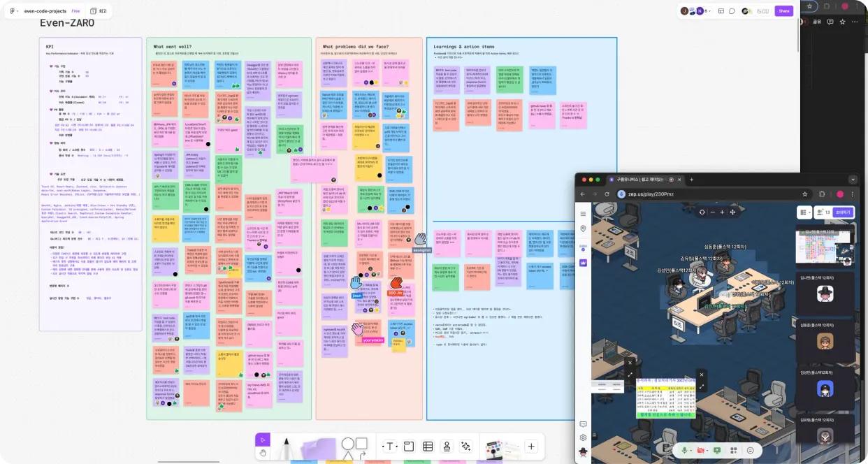Toggle the microphone in ZEP bottom bar
Screen dimensions: 868x464
tap(686, 451)
